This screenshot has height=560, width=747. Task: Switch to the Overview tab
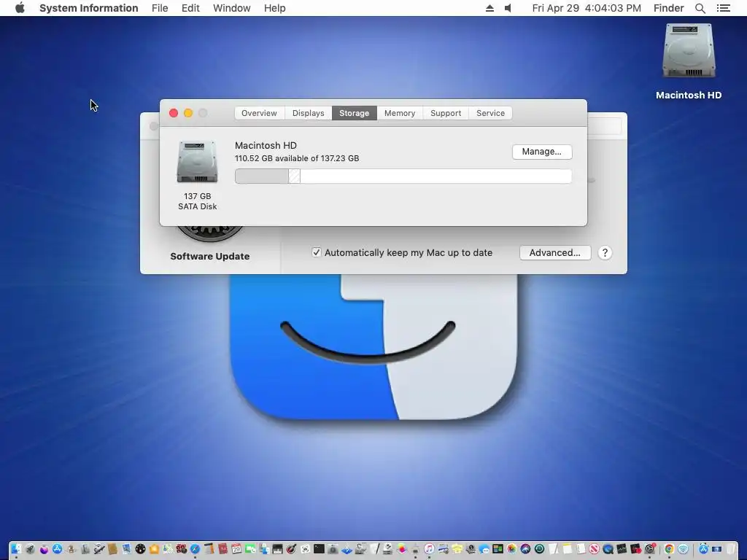259,113
